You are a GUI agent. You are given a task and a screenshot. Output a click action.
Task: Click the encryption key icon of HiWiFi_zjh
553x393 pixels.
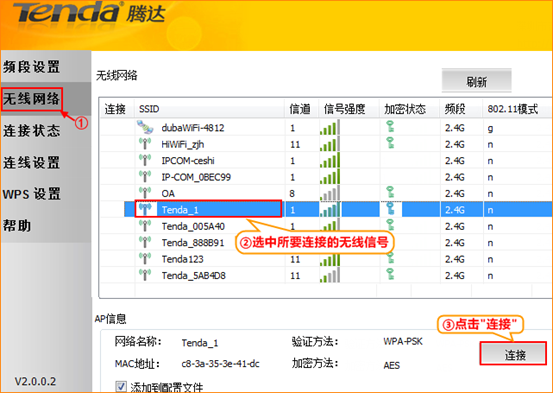(390, 143)
